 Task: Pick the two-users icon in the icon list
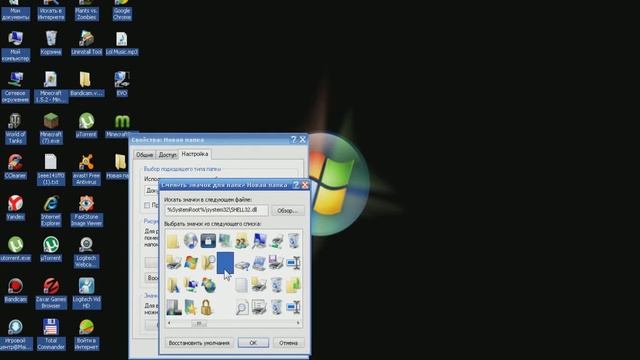coord(242,240)
